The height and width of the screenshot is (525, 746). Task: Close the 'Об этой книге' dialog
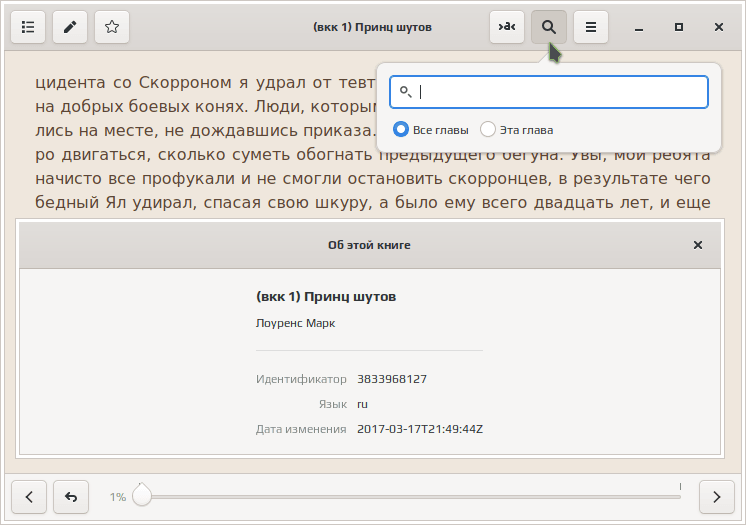tap(698, 245)
